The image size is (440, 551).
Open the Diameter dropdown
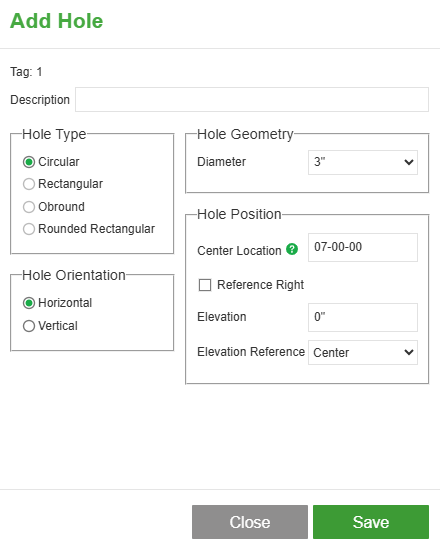click(363, 162)
